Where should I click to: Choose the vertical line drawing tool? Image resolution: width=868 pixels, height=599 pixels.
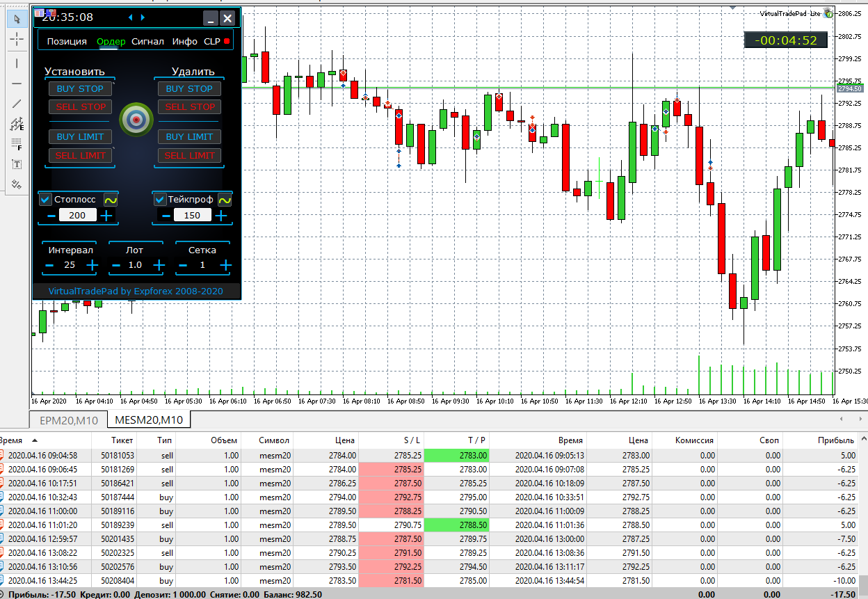tap(17, 63)
